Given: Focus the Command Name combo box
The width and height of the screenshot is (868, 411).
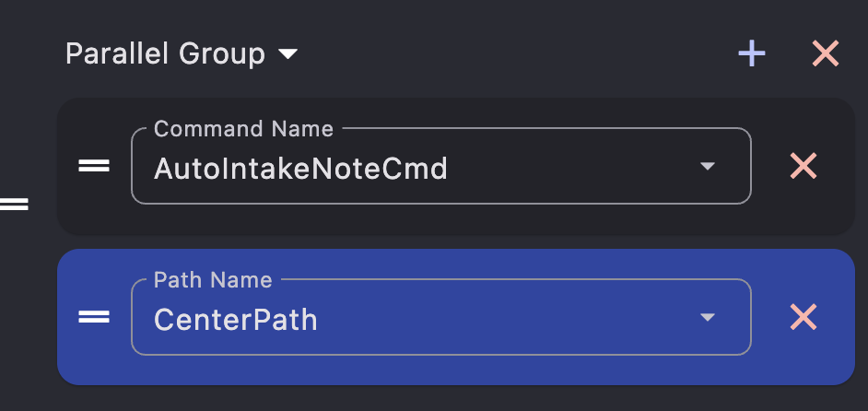Looking at the screenshot, I should coord(553,167).
